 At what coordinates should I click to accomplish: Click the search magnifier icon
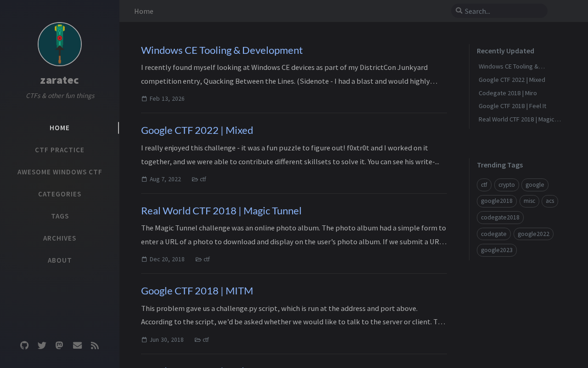click(459, 11)
